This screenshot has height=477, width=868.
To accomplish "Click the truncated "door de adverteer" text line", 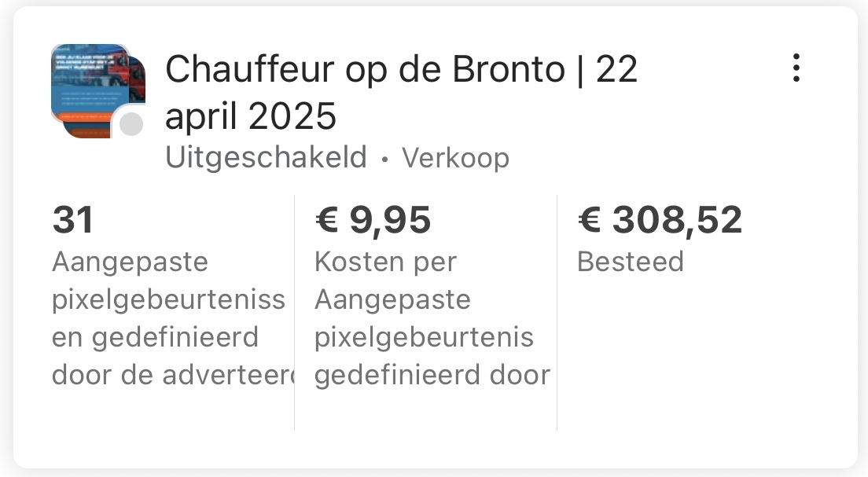I will pos(168,375).
